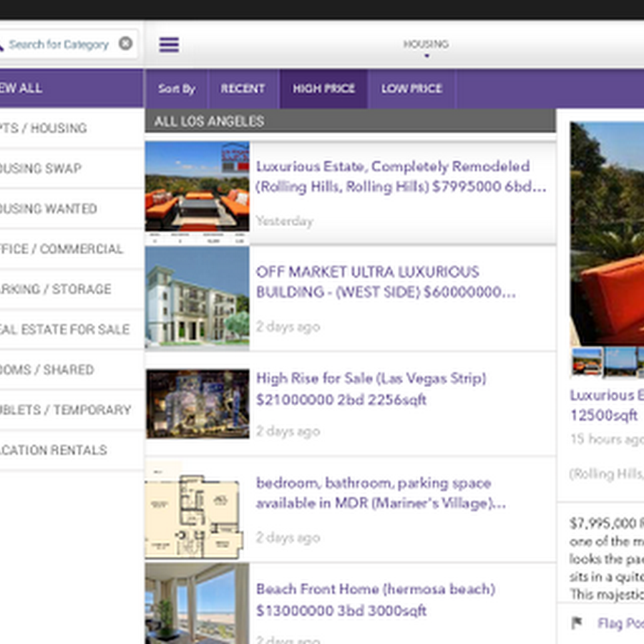Viewport: 644px width, 644px height.
Task: Open Luxurious Estate Rolling Hills listing
Action: (x=401, y=177)
